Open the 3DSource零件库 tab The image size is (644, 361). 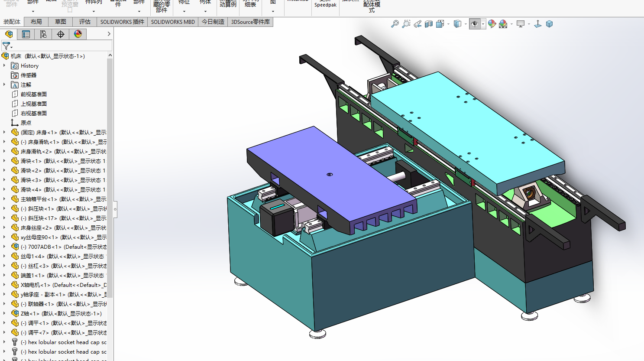(x=250, y=22)
